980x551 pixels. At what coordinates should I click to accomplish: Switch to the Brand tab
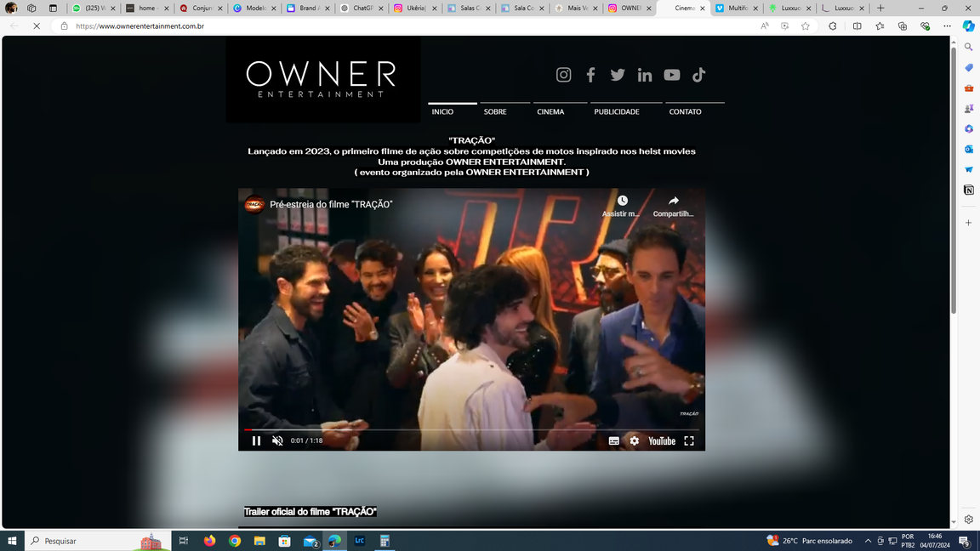coord(309,9)
